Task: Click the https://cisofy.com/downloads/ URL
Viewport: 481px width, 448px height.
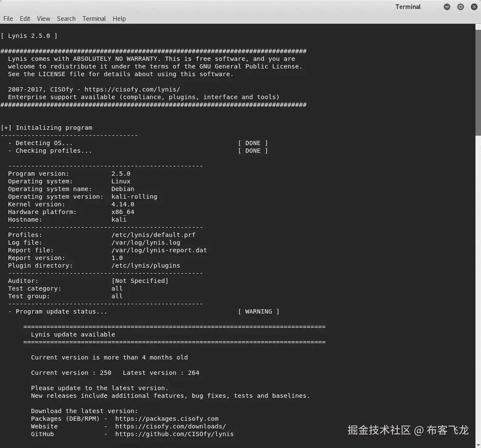Action: [x=171, y=426]
